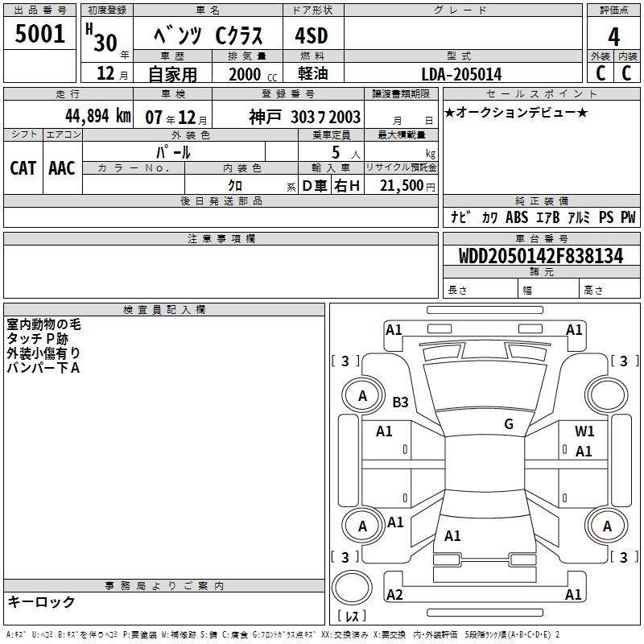Click the PW power window entry
The width and height of the screenshot is (644, 644).
point(628,217)
